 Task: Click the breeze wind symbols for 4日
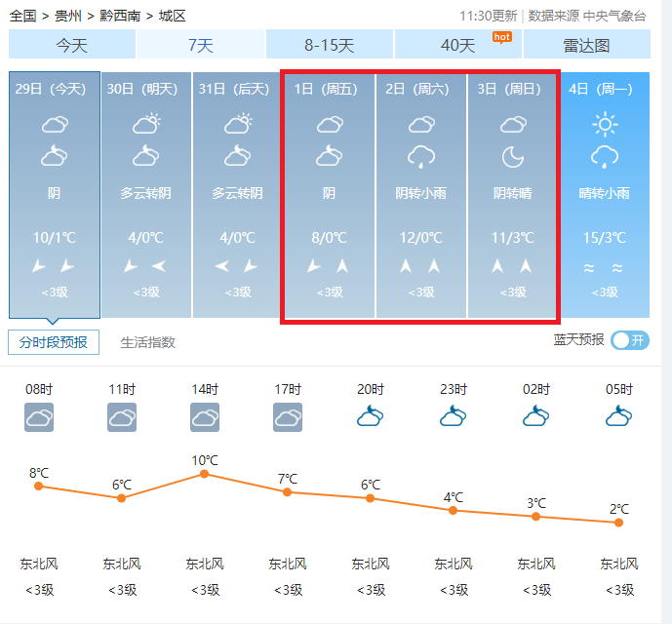coord(604,268)
